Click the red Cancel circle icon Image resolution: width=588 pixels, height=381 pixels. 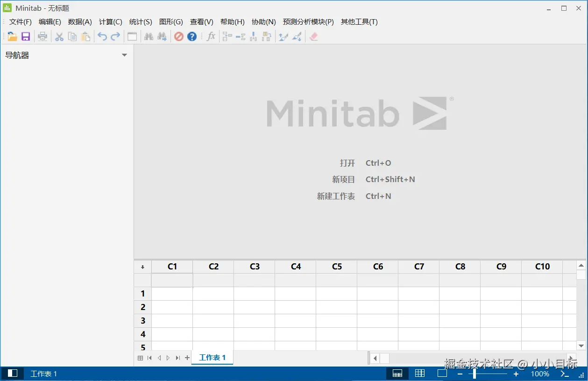click(x=179, y=36)
